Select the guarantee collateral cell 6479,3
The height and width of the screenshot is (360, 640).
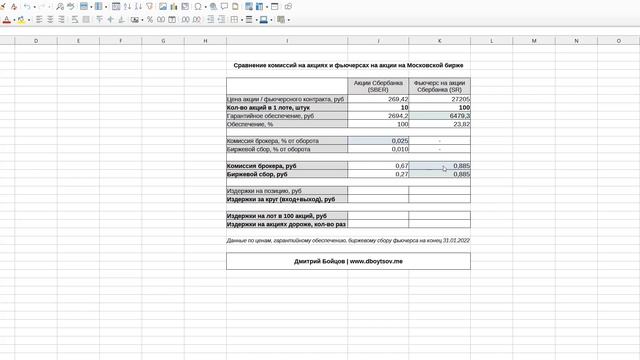tap(440, 116)
